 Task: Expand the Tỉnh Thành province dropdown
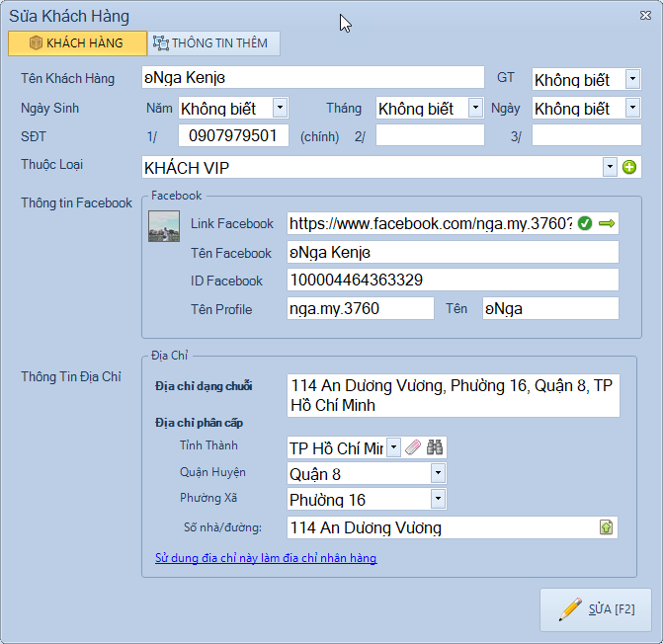click(393, 447)
